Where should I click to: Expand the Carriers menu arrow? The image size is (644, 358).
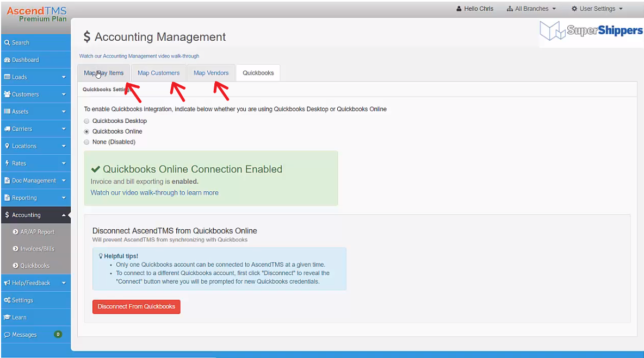[64, 129]
